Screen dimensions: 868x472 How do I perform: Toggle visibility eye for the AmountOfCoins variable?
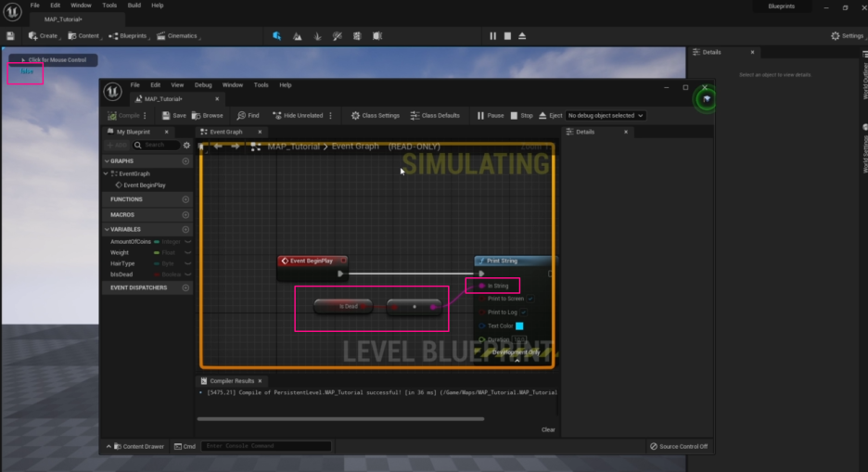[x=187, y=242]
